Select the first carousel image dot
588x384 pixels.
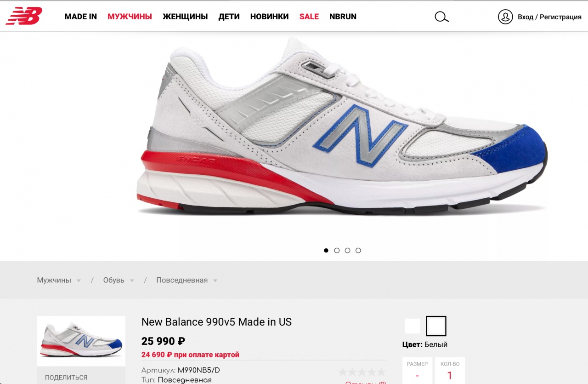click(326, 251)
